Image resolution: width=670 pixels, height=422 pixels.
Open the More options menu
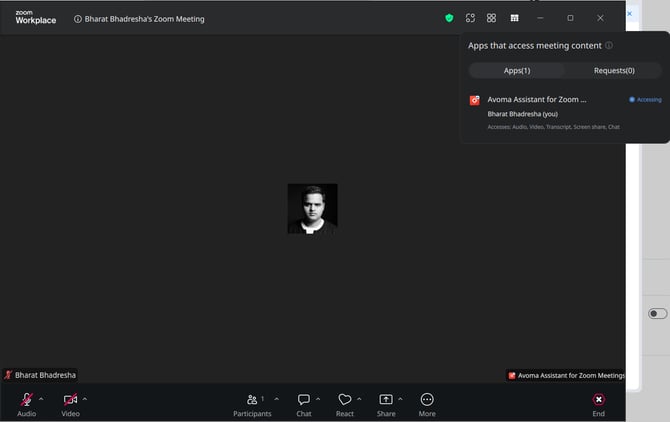tap(427, 404)
